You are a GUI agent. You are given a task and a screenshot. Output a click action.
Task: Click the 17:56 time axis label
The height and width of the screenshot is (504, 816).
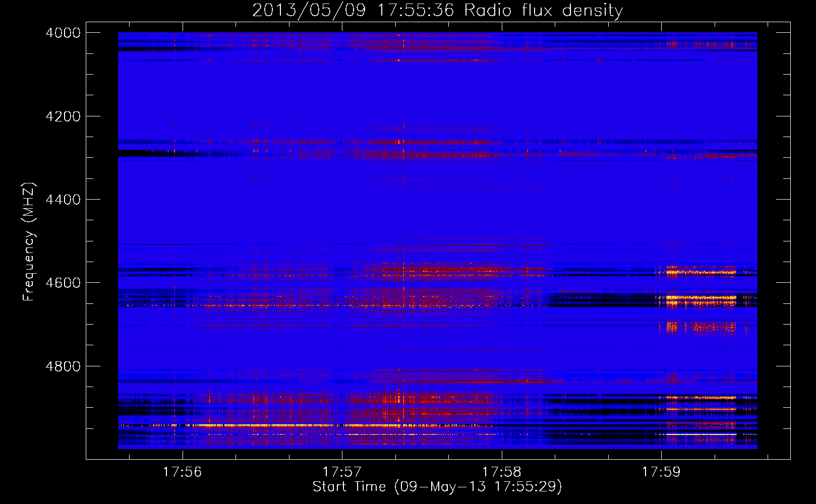coord(182,472)
